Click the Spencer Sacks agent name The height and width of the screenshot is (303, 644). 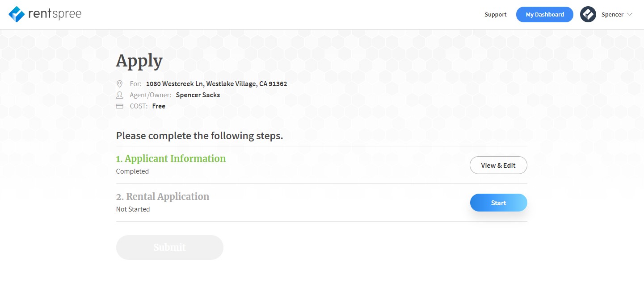(x=198, y=95)
